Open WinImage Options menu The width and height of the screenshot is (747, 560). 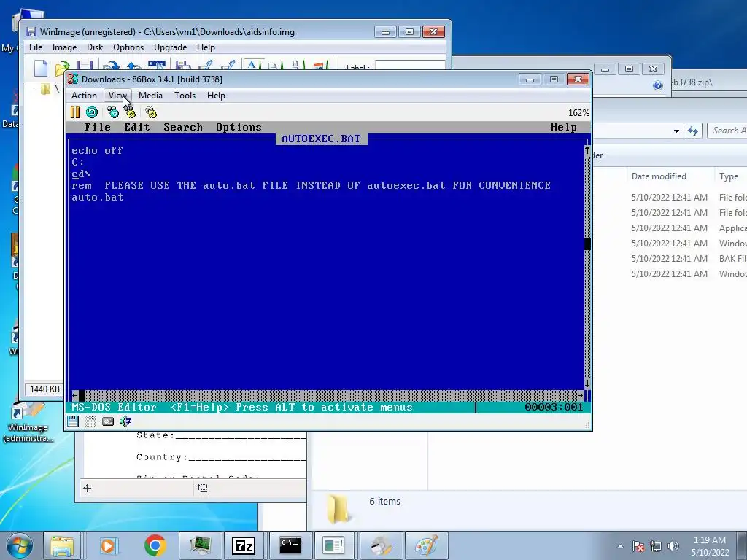pyautogui.click(x=128, y=47)
